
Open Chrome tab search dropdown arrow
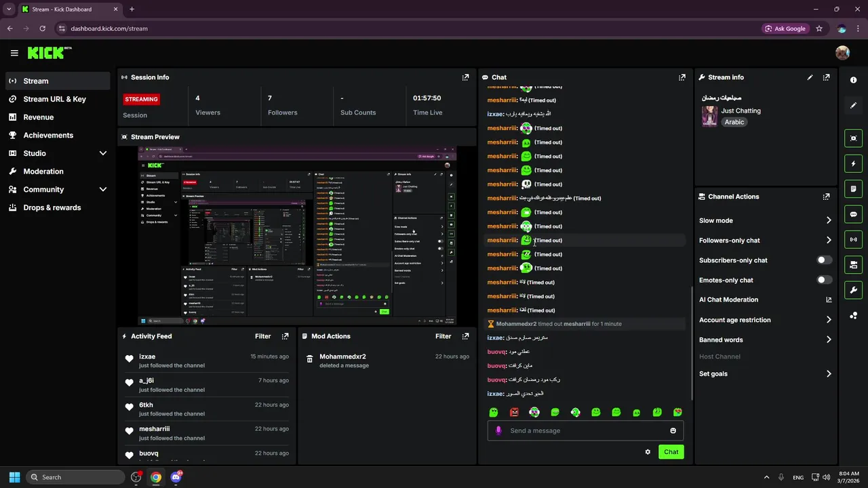click(x=9, y=9)
